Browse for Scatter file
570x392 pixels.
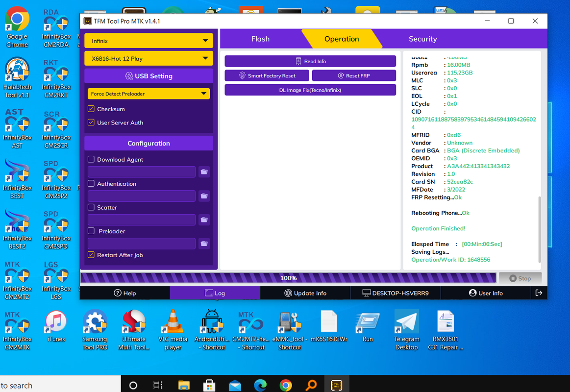click(204, 220)
